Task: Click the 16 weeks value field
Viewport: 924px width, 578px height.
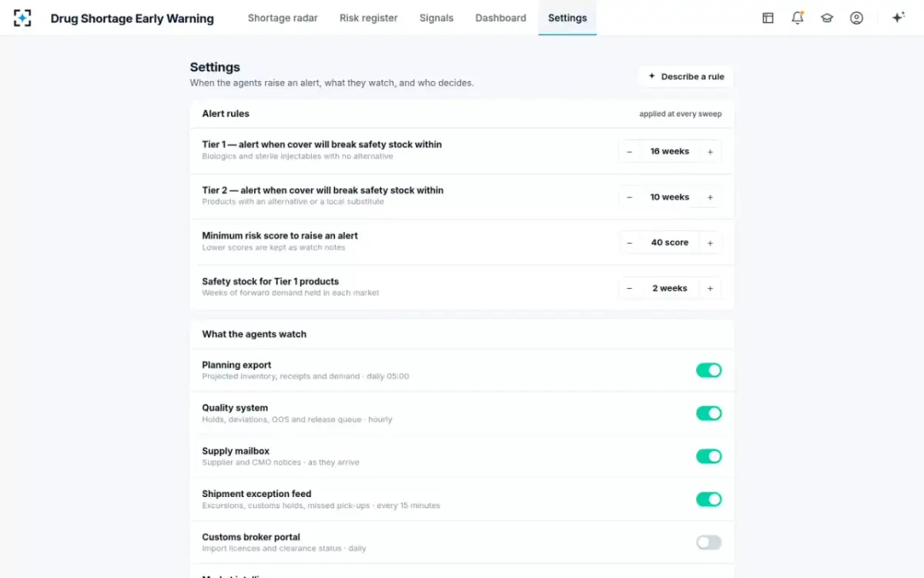Action: (670, 152)
